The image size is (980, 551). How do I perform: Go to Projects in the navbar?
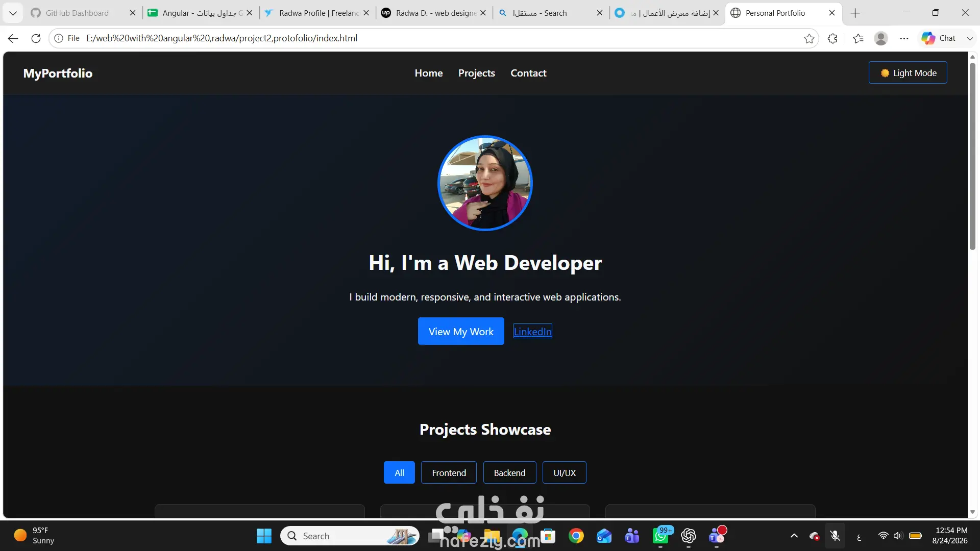pyautogui.click(x=477, y=73)
